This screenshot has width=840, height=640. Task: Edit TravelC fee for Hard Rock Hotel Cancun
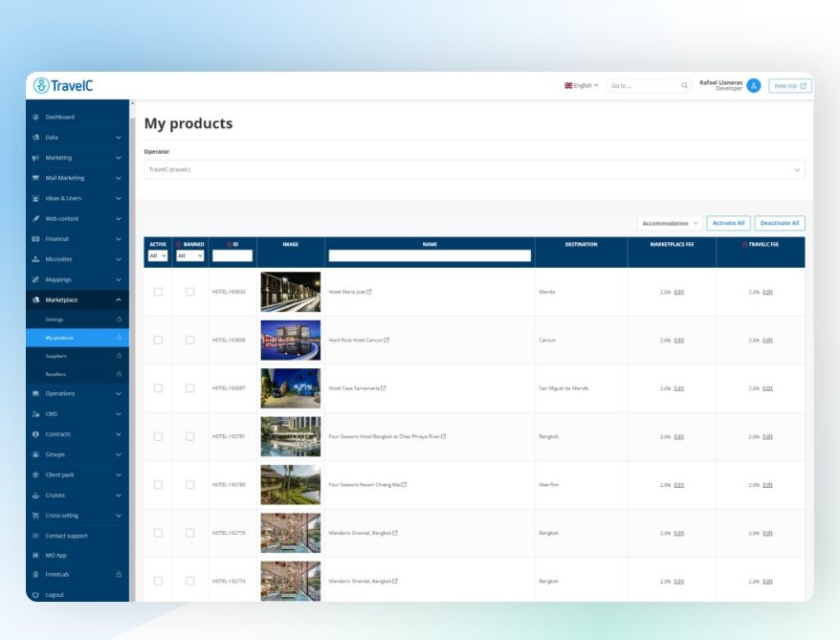(x=767, y=340)
